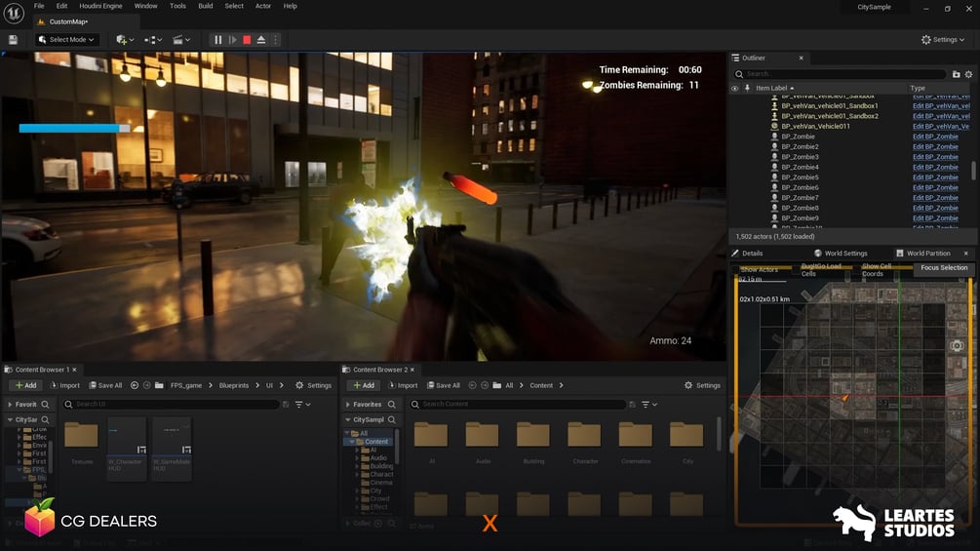Image resolution: width=980 pixels, height=551 pixels.
Task: Open the top toolbar Settings dropdown
Action: point(943,39)
